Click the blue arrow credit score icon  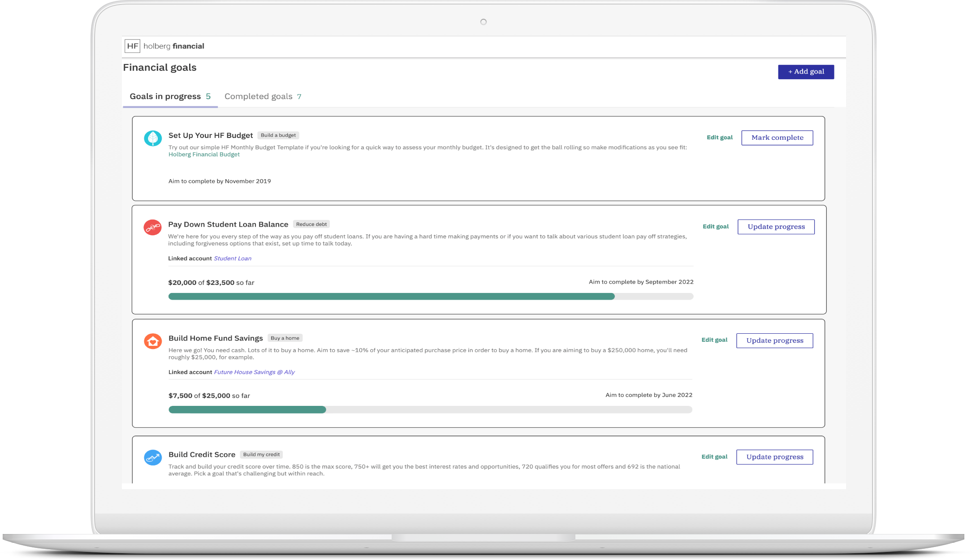tap(153, 457)
